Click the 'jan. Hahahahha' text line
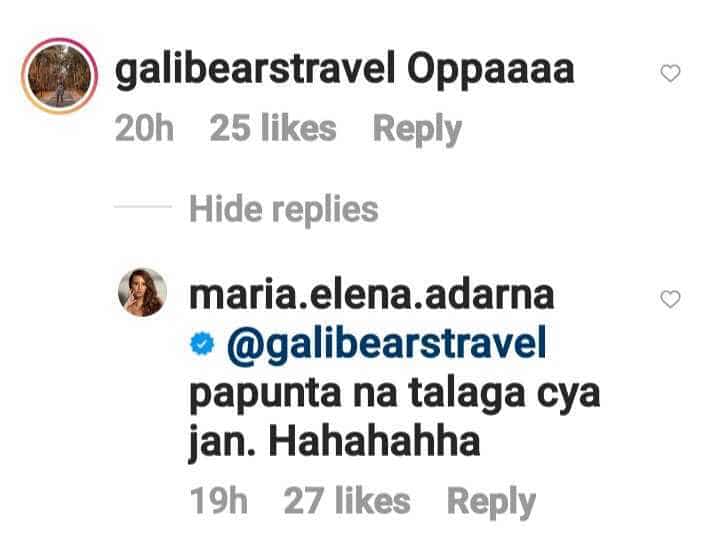The height and width of the screenshot is (551, 720). pos(334,441)
